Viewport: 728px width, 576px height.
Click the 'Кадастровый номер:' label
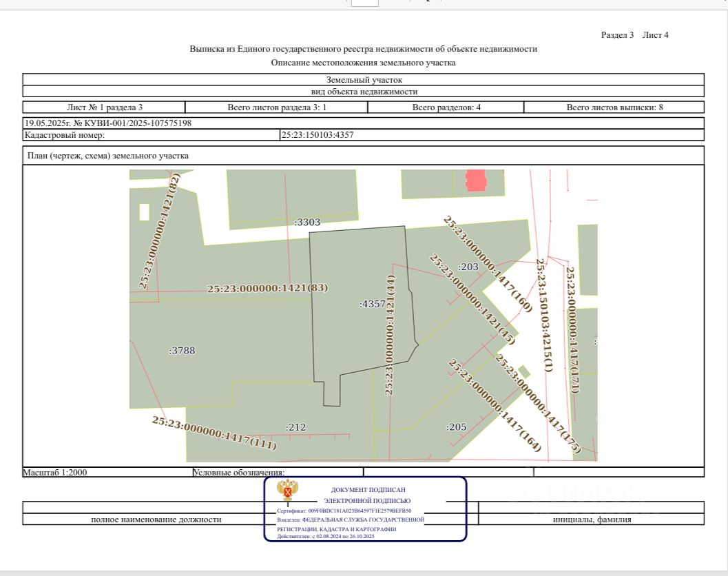tap(65, 135)
